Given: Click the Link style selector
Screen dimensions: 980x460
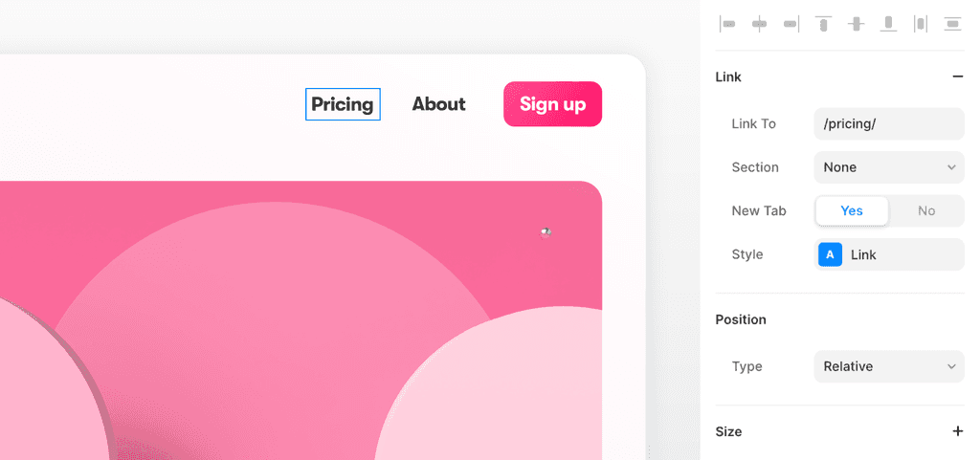Looking at the screenshot, I should pos(900,255).
